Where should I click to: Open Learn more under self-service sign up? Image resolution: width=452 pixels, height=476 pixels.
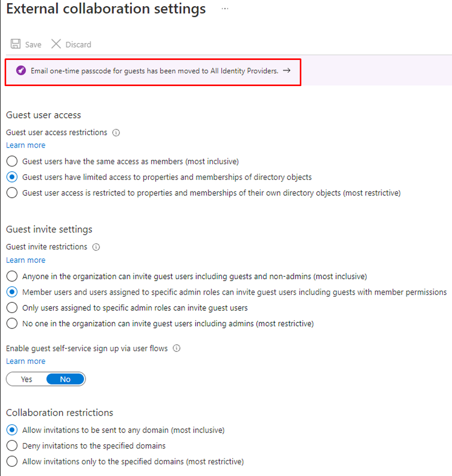[x=26, y=361]
